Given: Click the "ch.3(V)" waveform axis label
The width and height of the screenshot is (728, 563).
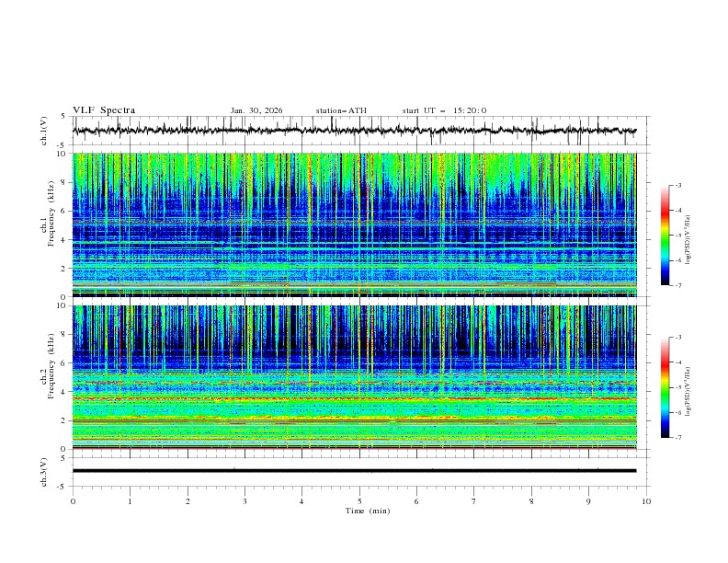Looking at the screenshot, I should 44,472.
